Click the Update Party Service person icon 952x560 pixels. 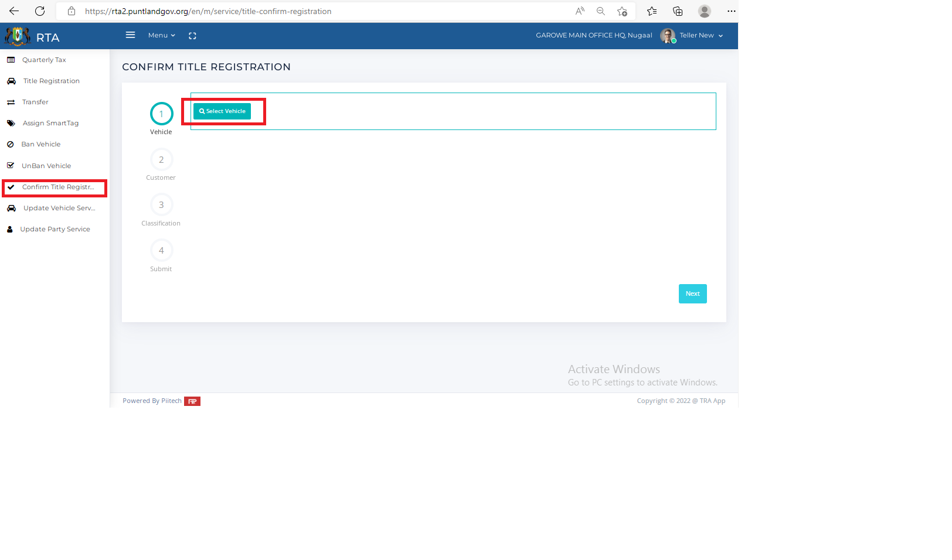[x=9, y=229]
